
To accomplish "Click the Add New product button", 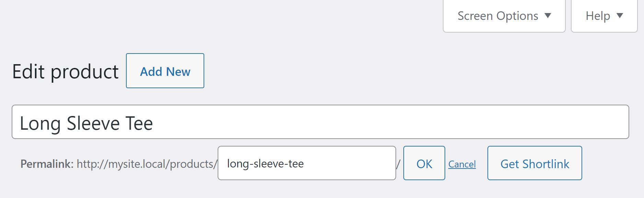I will click(165, 71).
